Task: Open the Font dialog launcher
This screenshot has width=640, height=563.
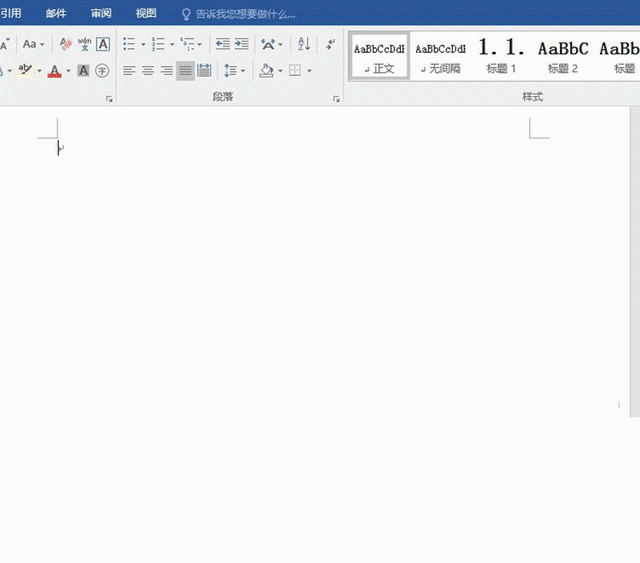Action: [109, 99]
